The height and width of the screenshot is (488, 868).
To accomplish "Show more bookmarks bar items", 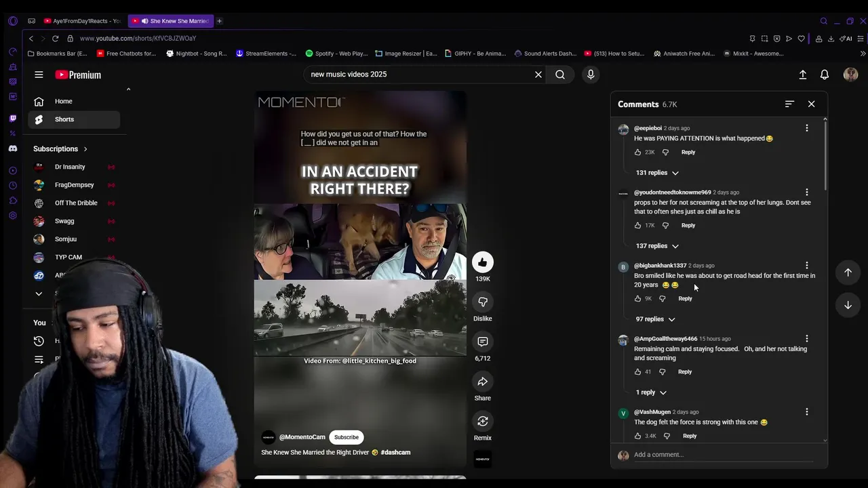I will point(863,54).
